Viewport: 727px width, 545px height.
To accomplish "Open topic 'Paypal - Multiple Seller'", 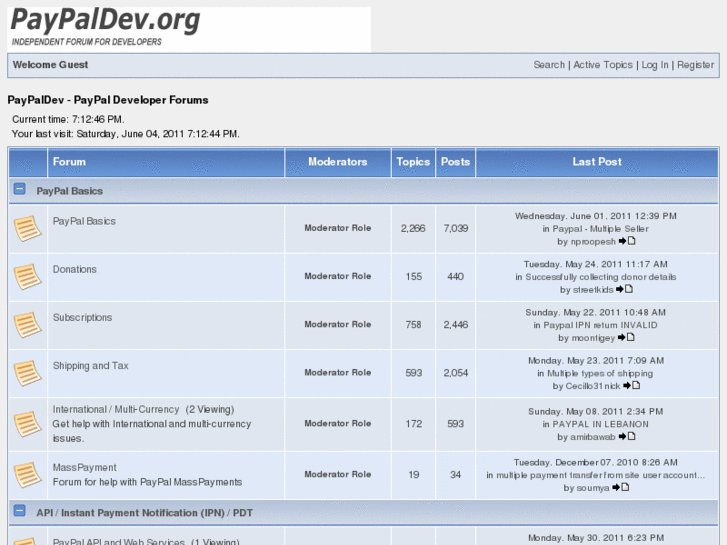I will point(600,229).
